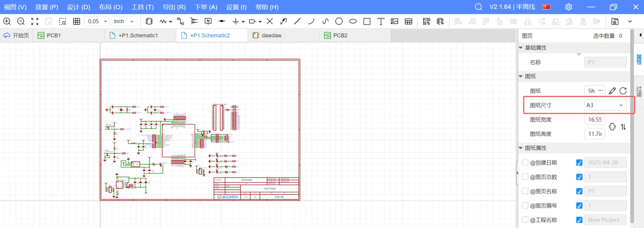
Task: Click the 图纸宽度 16.55 input field
Action: click(x=595, y=120)
